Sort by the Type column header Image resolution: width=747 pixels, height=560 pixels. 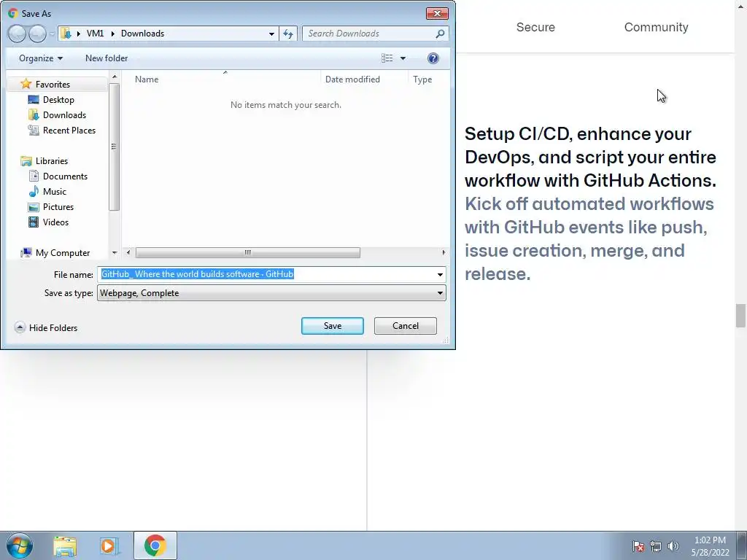point(422,79)
